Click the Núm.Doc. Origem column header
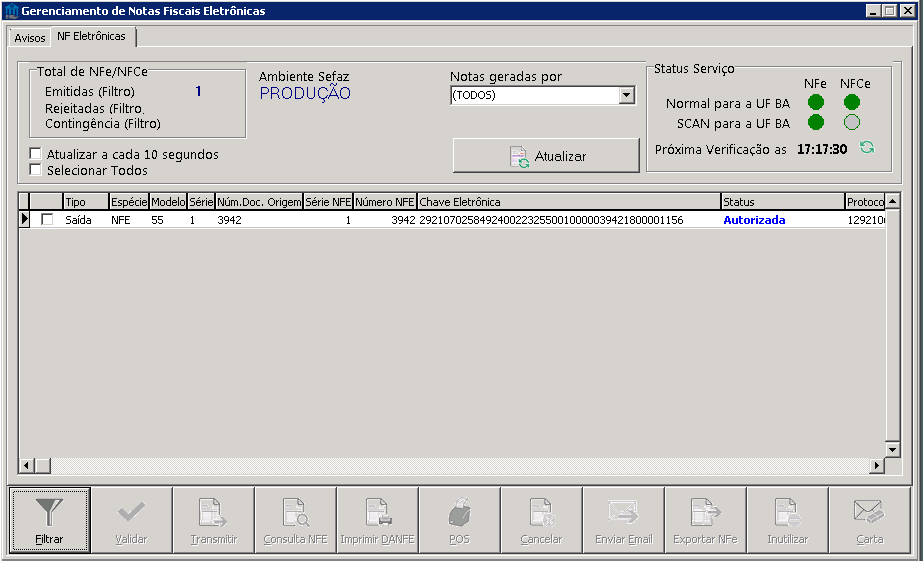 coord(259,202)
